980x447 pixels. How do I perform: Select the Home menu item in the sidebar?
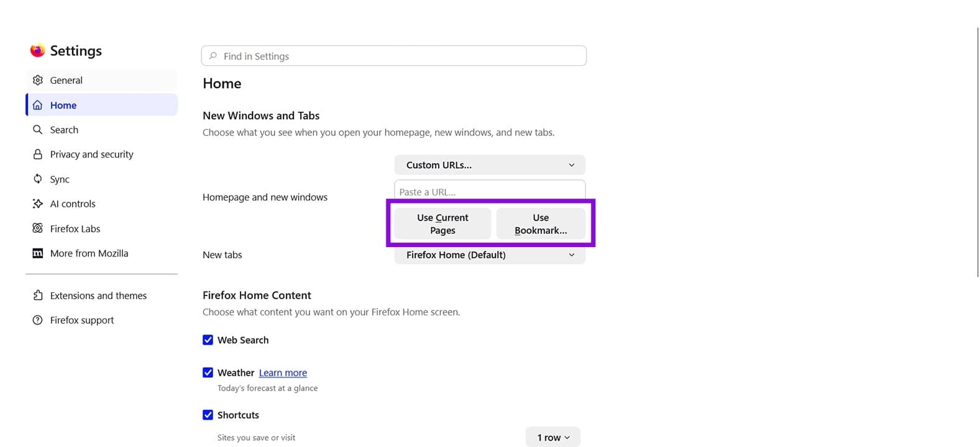[x=102, y=105]
